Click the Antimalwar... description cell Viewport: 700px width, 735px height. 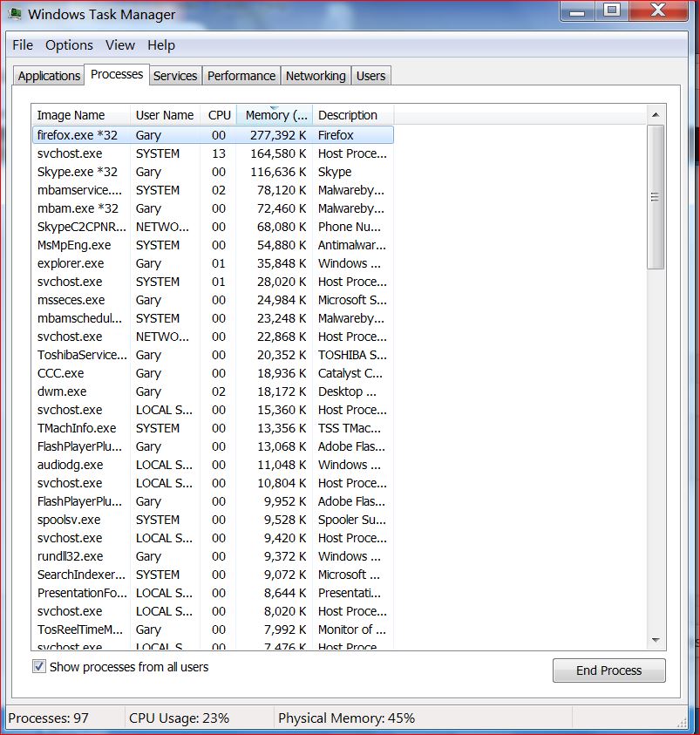(352, 245)
